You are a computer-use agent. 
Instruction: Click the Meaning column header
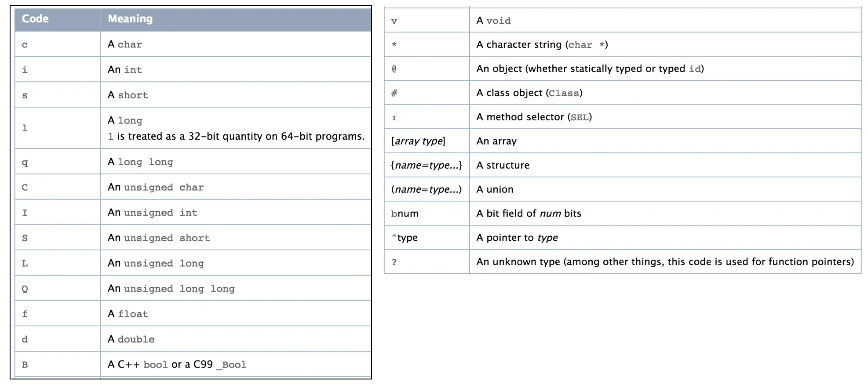[130, 19]
